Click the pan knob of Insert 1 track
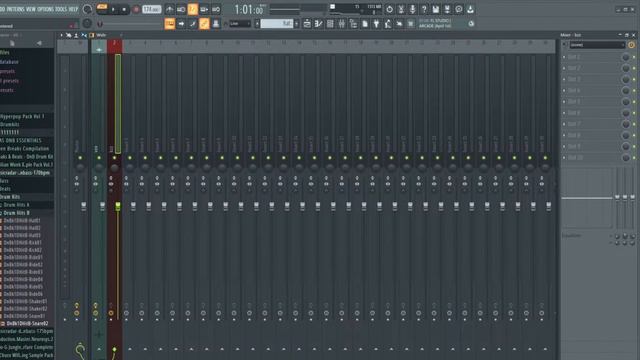Viewport: 640px width, 360px height. pyautogui.click(x=99, y=167)
